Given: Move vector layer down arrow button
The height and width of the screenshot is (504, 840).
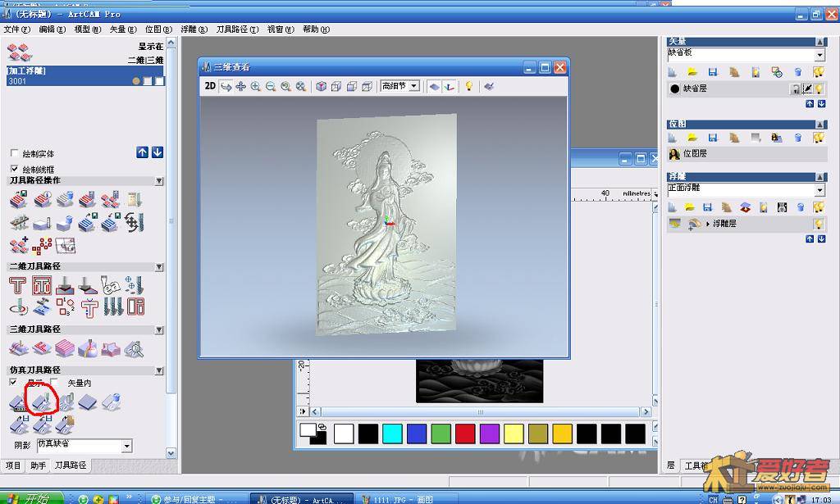Looking at the screenshot, I should (821, 104).
